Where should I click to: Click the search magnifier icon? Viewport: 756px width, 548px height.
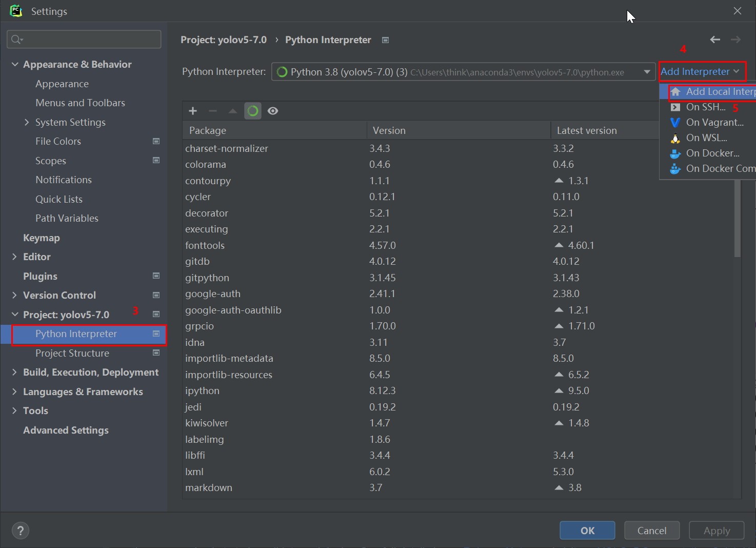(x=16, y=40)
